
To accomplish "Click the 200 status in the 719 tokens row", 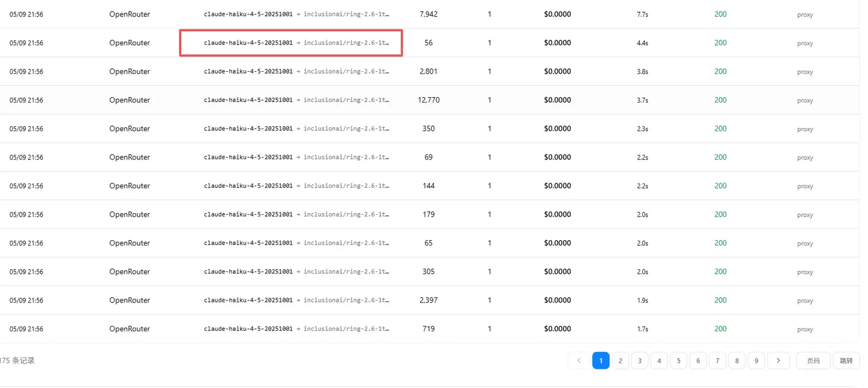I will (720, 329).
